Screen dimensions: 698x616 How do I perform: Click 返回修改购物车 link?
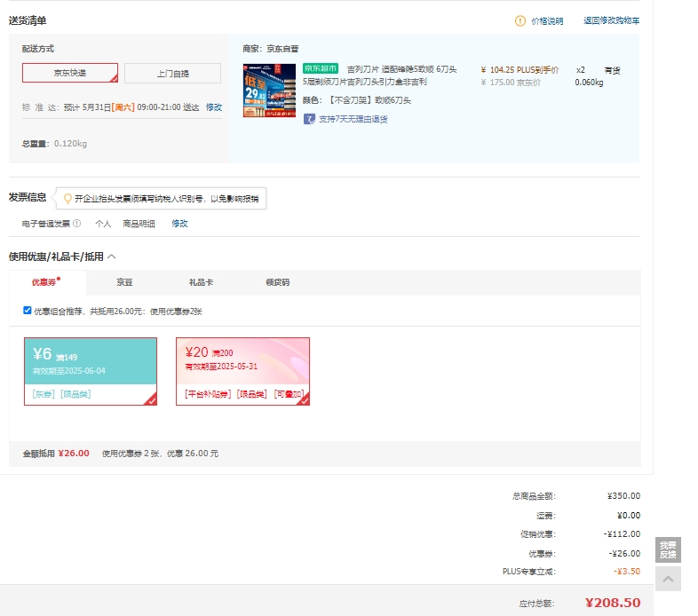[611, 20]
